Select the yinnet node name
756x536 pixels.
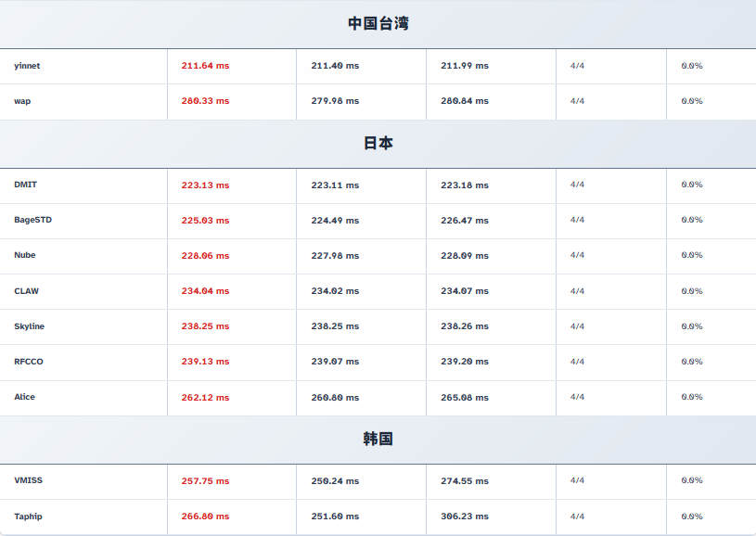tap(27, 66)
